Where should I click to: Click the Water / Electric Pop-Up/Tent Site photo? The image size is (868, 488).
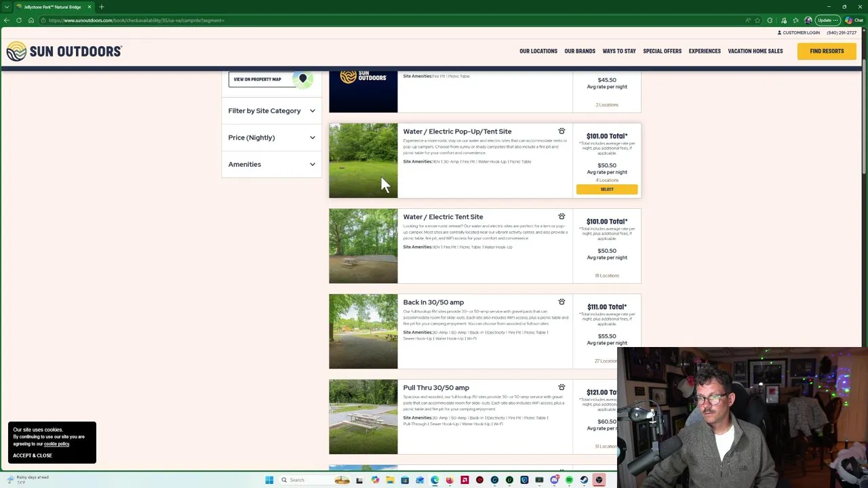pyautogui.click(x=363, y=161)
